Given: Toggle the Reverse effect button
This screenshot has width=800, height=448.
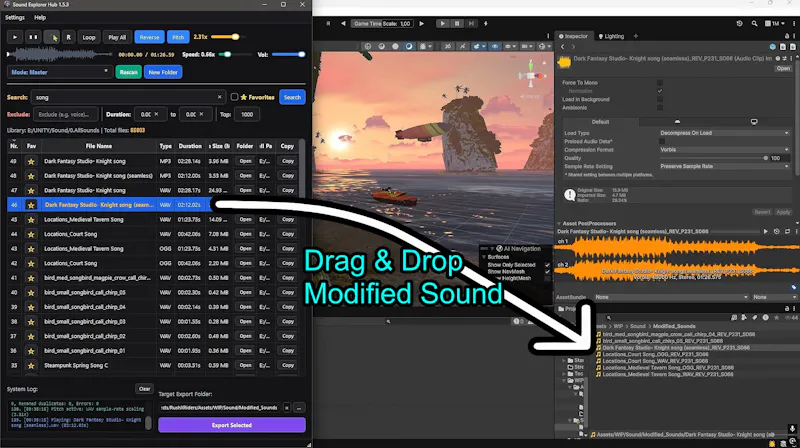Looking at the screenshot, I should (149, 37).
